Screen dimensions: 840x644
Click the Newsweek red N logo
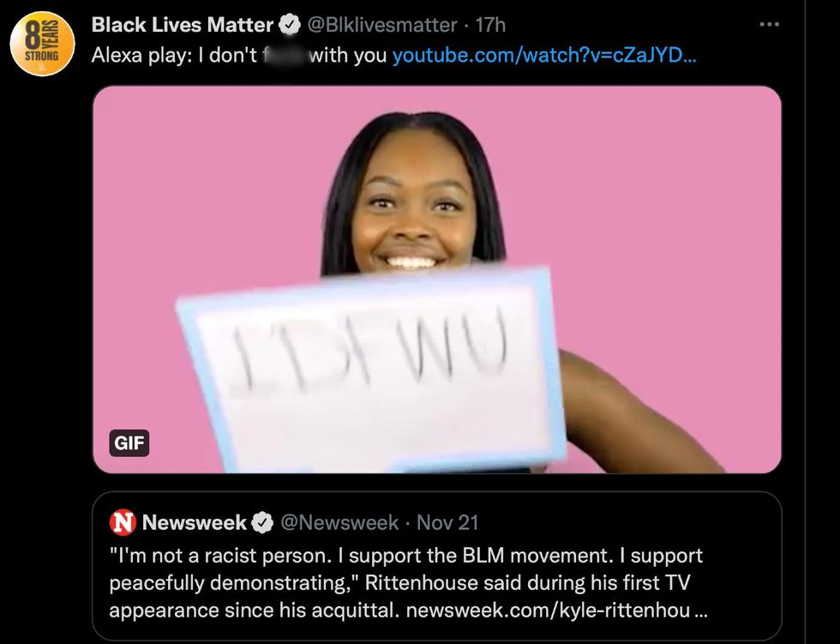pos(123,522)
